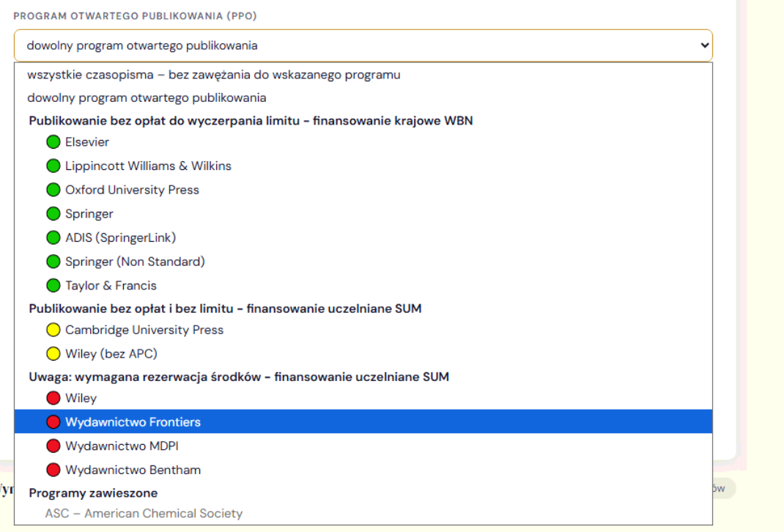Choose 'wszystkie czasopisma' option
The image size is (784, 532).
[363, 75]
